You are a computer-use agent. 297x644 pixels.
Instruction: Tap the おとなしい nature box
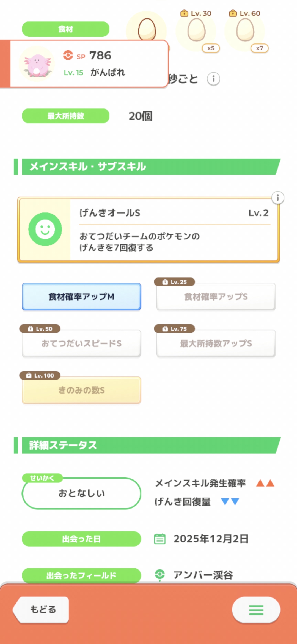[82, 493]
